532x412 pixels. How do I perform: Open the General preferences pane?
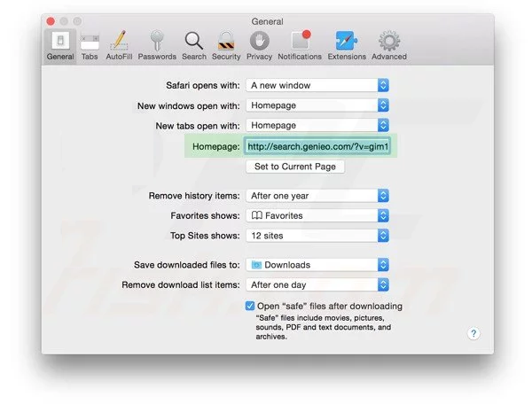(x=60, y=46)
